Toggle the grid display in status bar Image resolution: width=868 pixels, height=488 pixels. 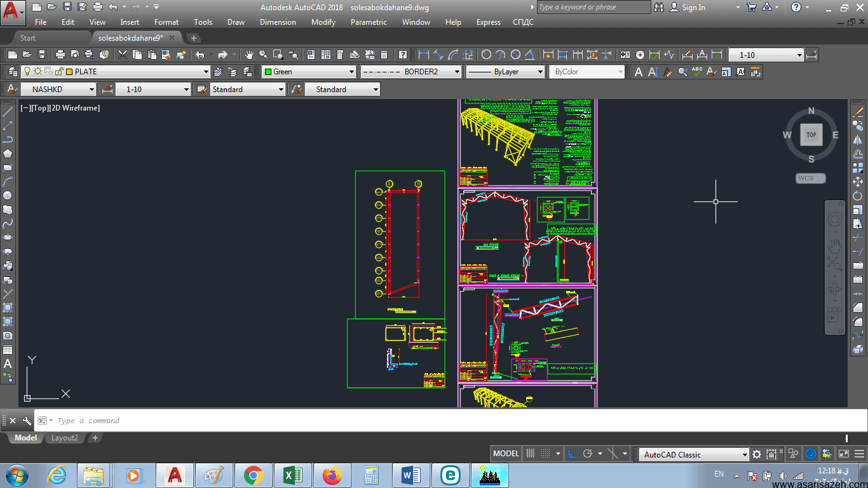(531, 454)
